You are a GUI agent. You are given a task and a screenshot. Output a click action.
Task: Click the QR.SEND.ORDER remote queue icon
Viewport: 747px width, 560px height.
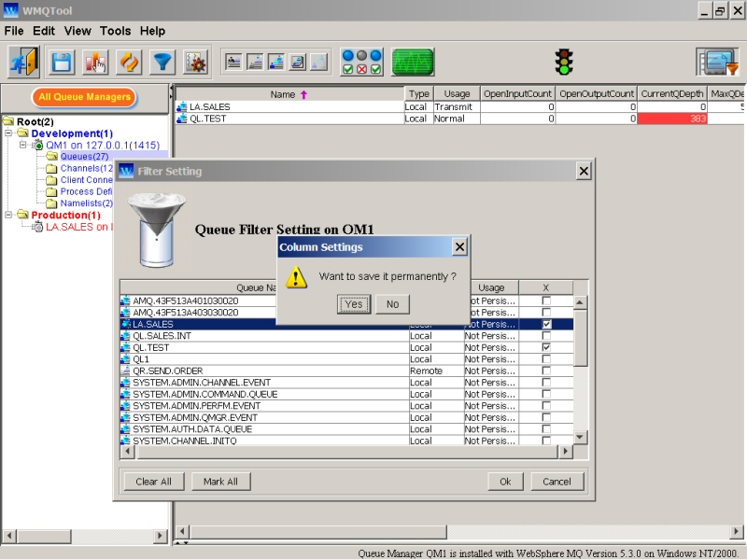[x=125, y=371]
